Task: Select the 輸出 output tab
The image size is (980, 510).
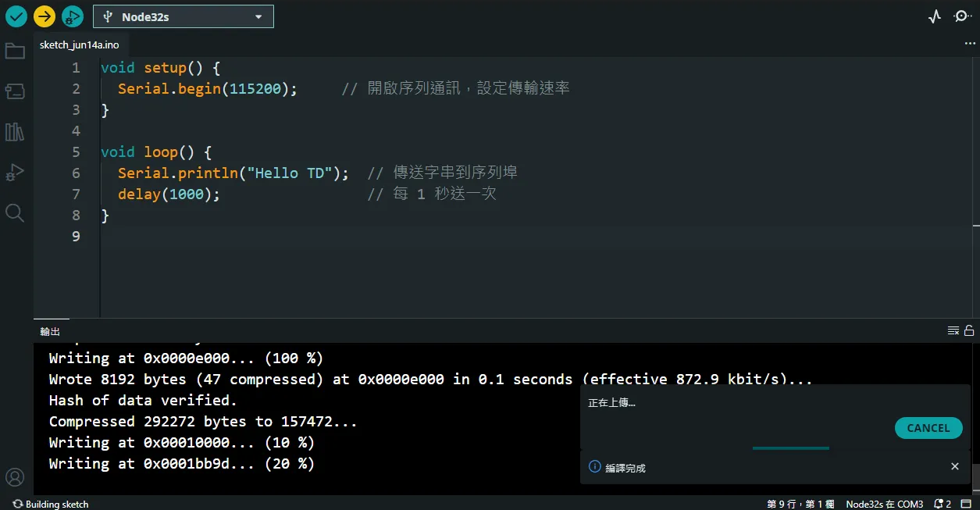Action: pos(50,331)
